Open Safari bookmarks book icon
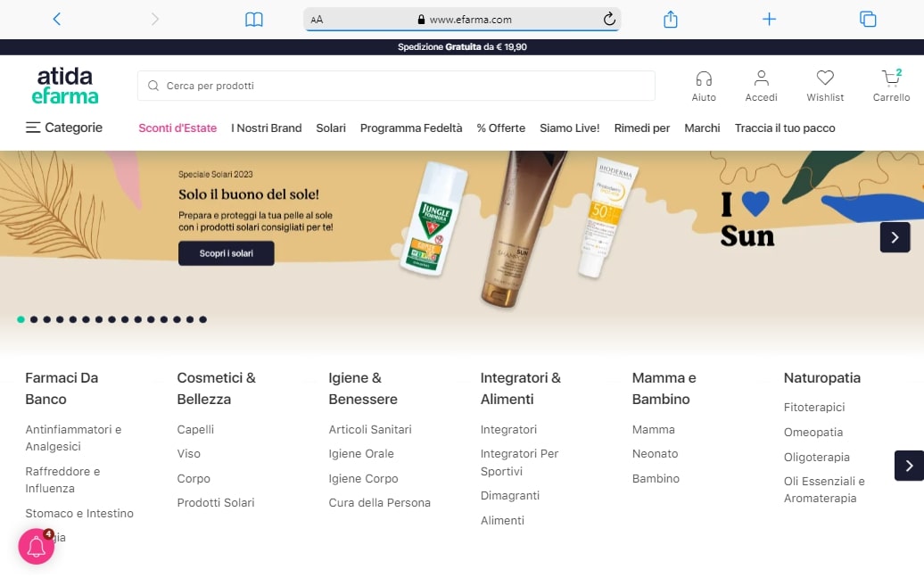924x578 pixels. [254, 20]
